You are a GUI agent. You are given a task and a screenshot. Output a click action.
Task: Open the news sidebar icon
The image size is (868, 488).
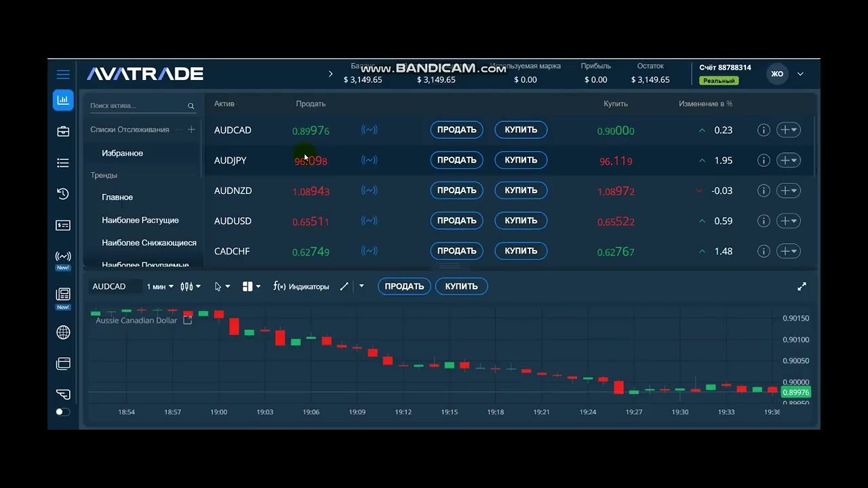coord(63,298)
